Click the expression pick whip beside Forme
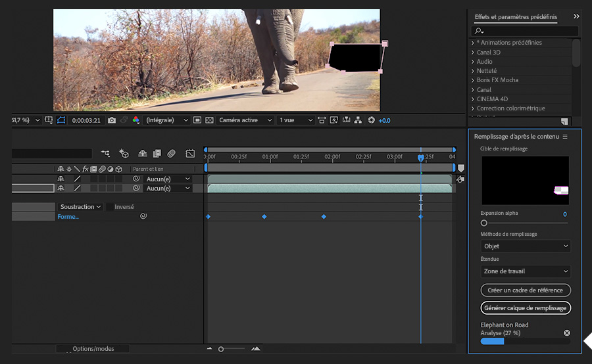This screenshot has height=364, width=592. coord(143,216)
